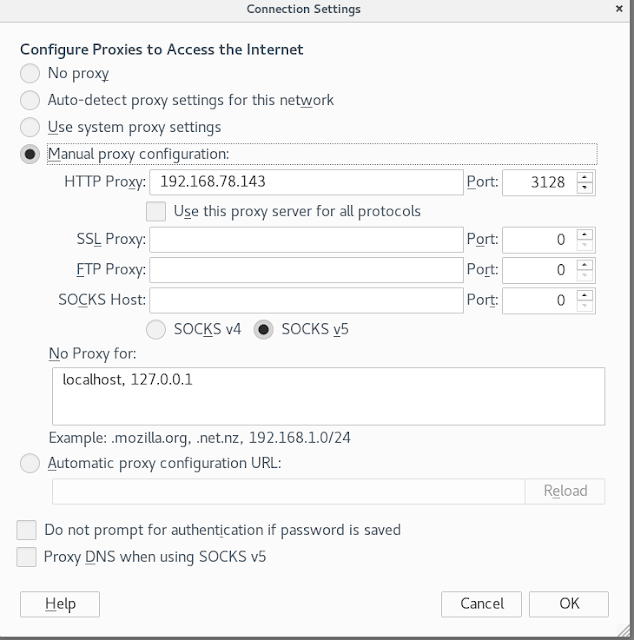Select the SOCKS v4 radio button

point(156,329)
